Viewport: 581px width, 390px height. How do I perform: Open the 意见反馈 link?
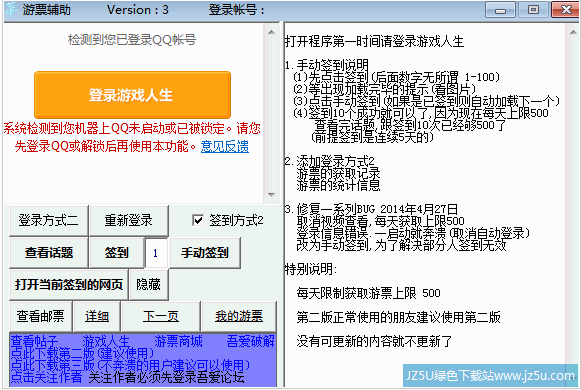click(225, 147)
